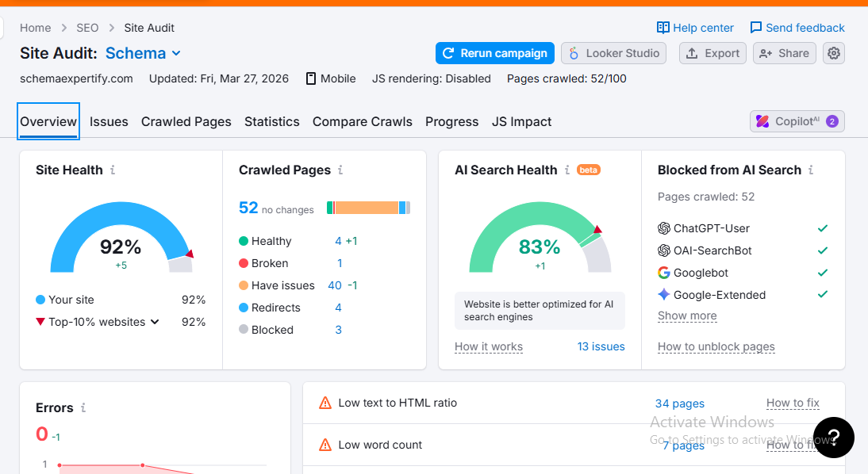Open 34 pages link for Low text ratio
This screenshot has height=474, width=868.
click(680, 403)
